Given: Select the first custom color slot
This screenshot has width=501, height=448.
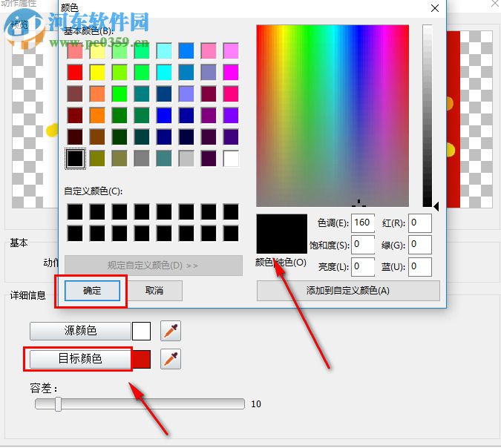Looking at the screenshot, I should (x=75, y=212).
